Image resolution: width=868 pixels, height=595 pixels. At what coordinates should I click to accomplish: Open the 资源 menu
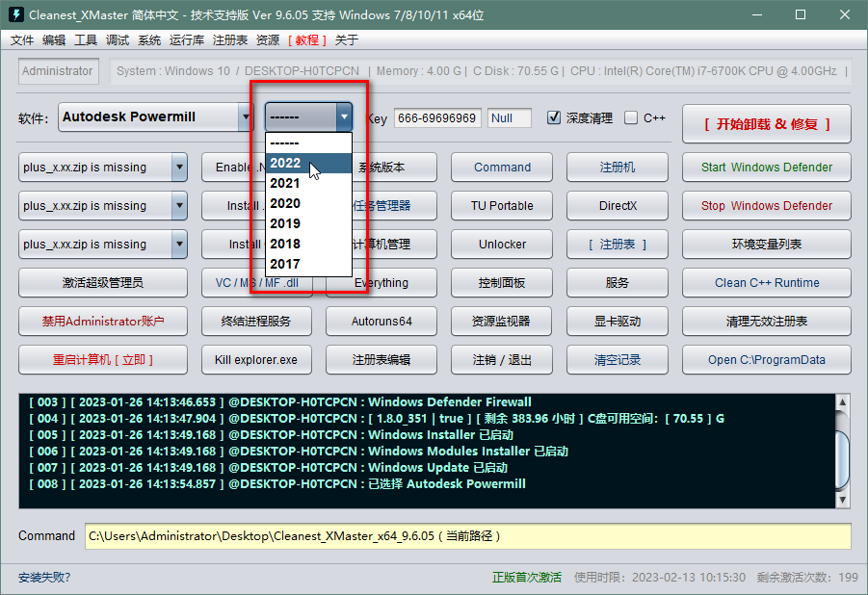pyautogui.click(x=268, y=39)
